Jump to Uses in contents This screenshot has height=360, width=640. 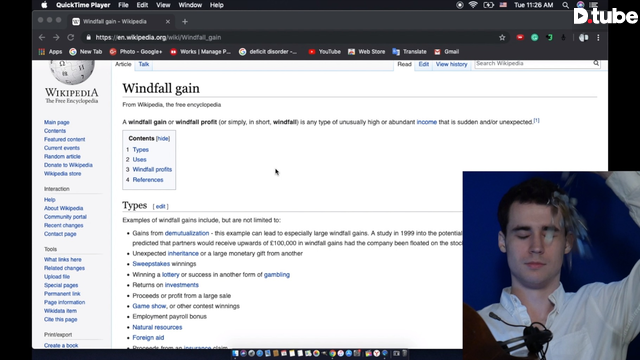pos(139,160)
